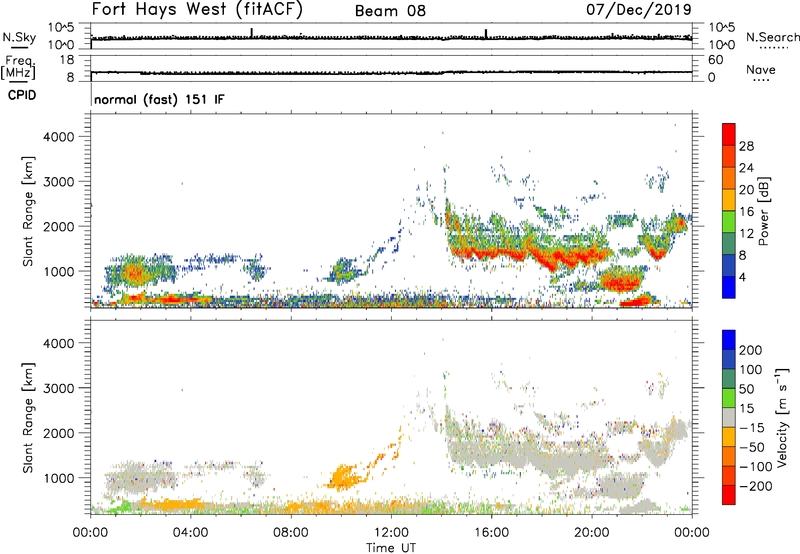This screenshot has width=800, height=554.
Task: Click '2000' on velocity panel range axis
Action: click(x=58, y=433)
